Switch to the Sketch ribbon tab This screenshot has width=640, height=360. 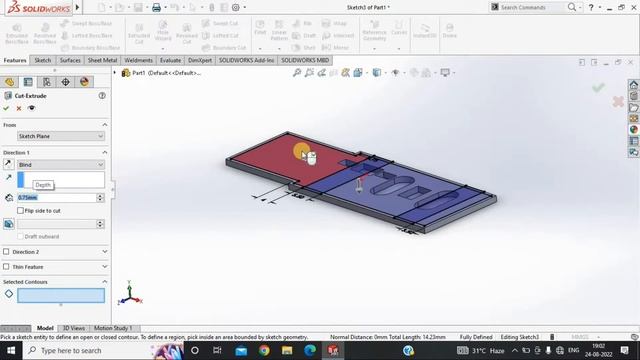point(43,60)
